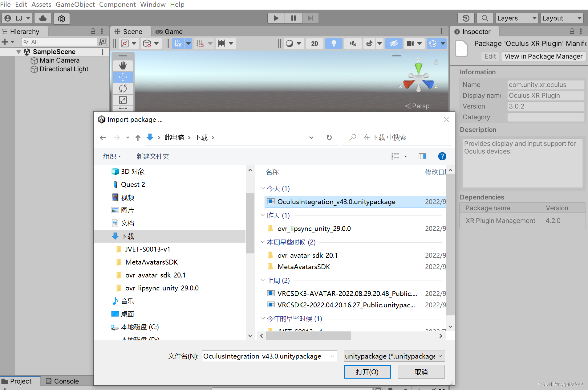Toggle hidden objects visibility in Scene

point(394,43)
